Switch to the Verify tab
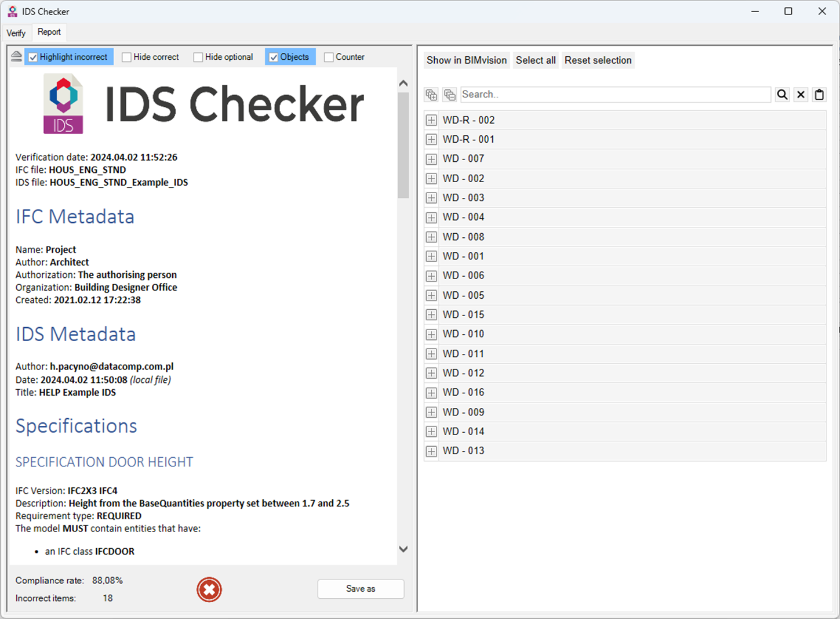The width and height of the screenshot is (840, 619). point(16,32)
